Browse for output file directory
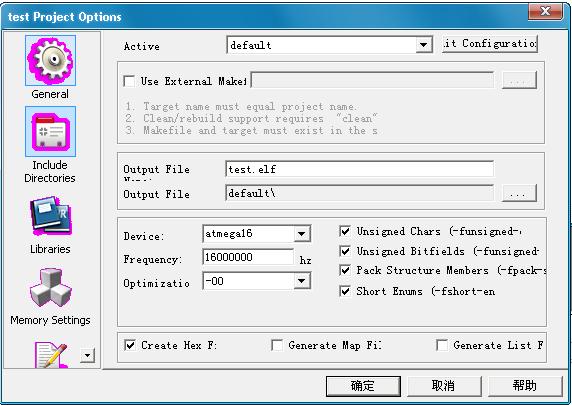The image size is (572, 405). tap(519, 193)
